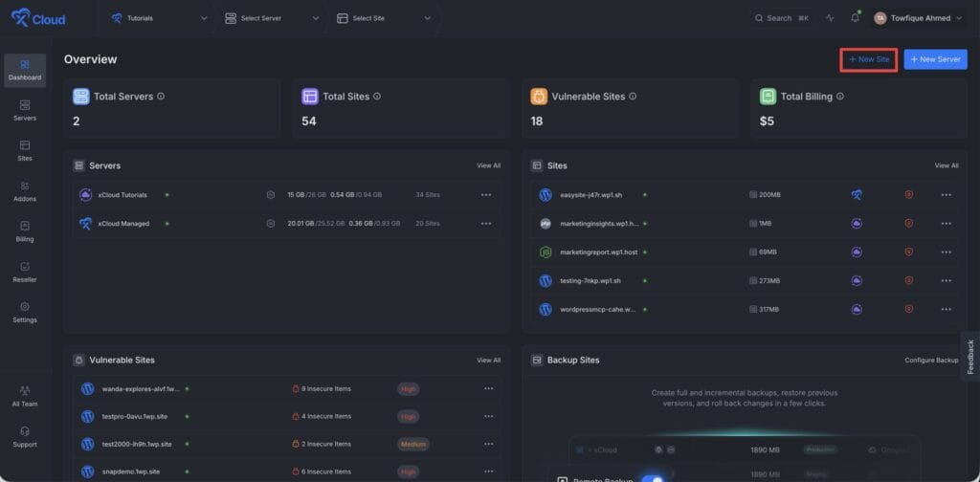980x482 pixels.
Task: View all in the Vulnerable Sites panel
Action: pyautogui.click(x=489, y=361)
